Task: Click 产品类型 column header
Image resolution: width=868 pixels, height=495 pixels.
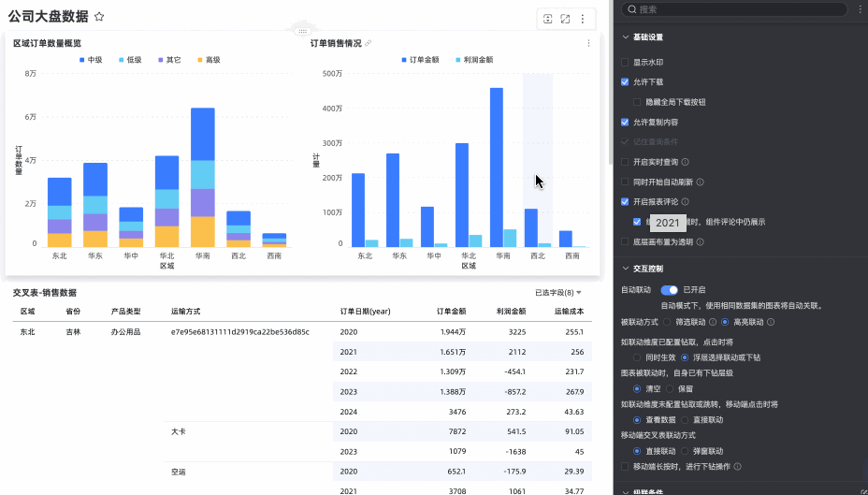Action: coord(125,312)
